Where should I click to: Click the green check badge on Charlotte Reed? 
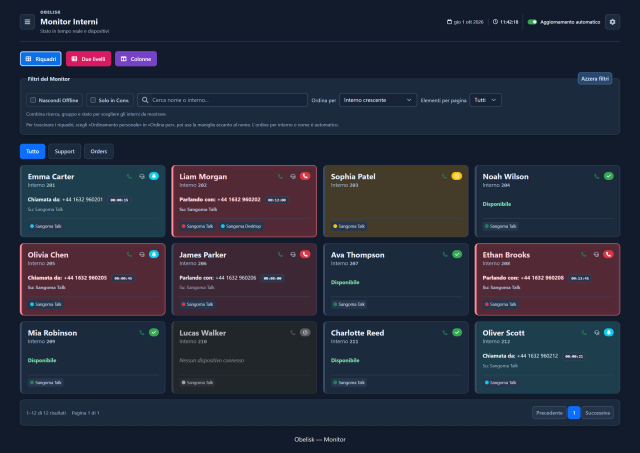pyautogui.click(x=457, y=332)
